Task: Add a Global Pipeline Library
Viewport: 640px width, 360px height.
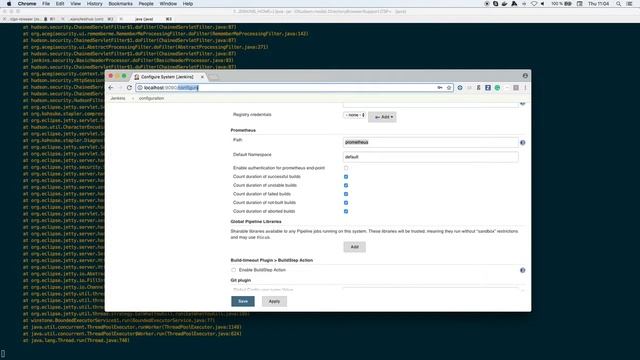Action: [x=355, y=247]
